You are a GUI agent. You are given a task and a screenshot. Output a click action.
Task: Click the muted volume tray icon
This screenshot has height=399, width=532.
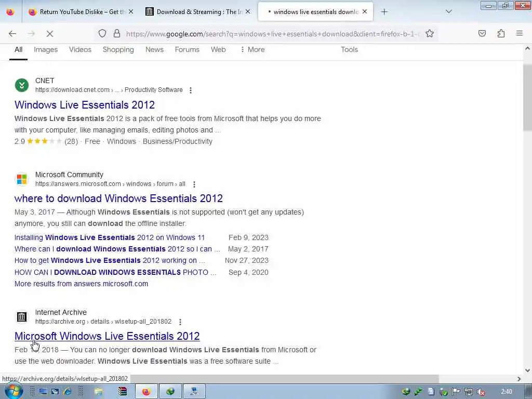pos(481,392)
